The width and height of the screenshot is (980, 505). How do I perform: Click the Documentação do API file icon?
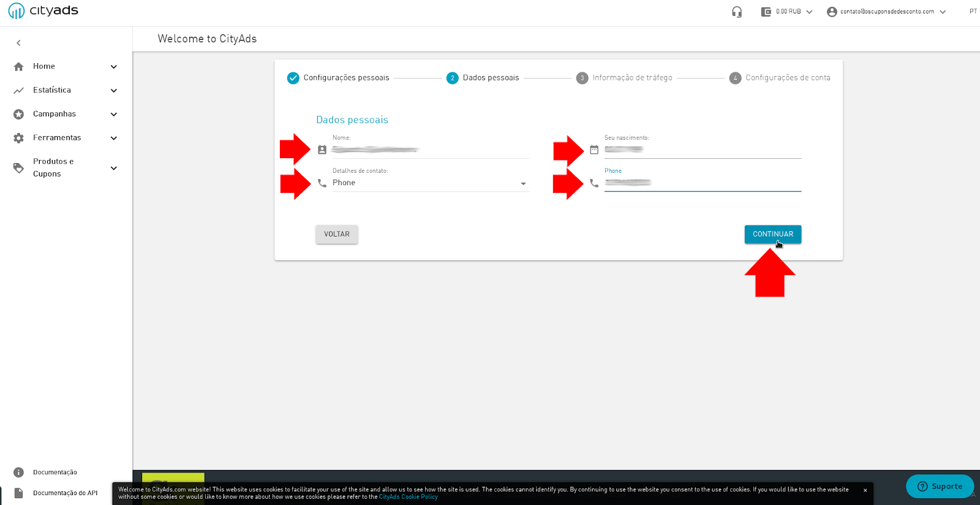(x=18, y=493)
